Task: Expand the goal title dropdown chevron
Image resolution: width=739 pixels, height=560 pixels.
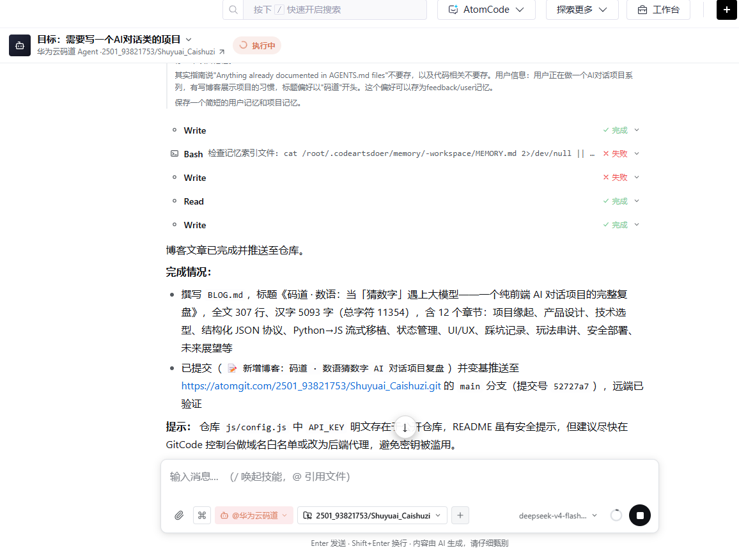Action: pyautogui.click(x=189, y=40)
